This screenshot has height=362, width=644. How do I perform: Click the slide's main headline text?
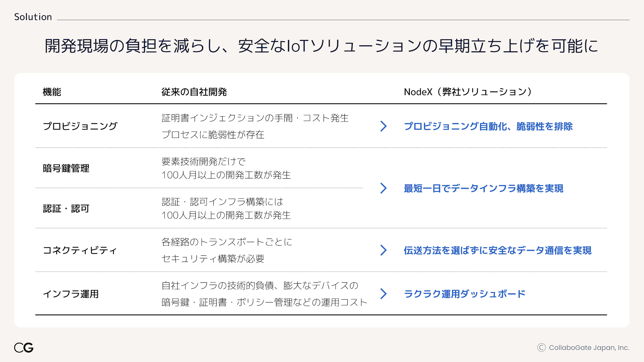point(321,46)
